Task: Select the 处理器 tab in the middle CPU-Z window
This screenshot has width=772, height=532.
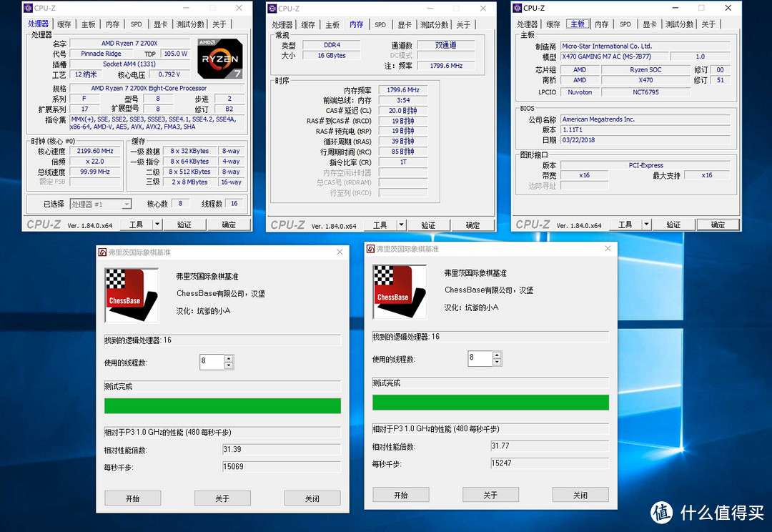Action: [282, 24]
